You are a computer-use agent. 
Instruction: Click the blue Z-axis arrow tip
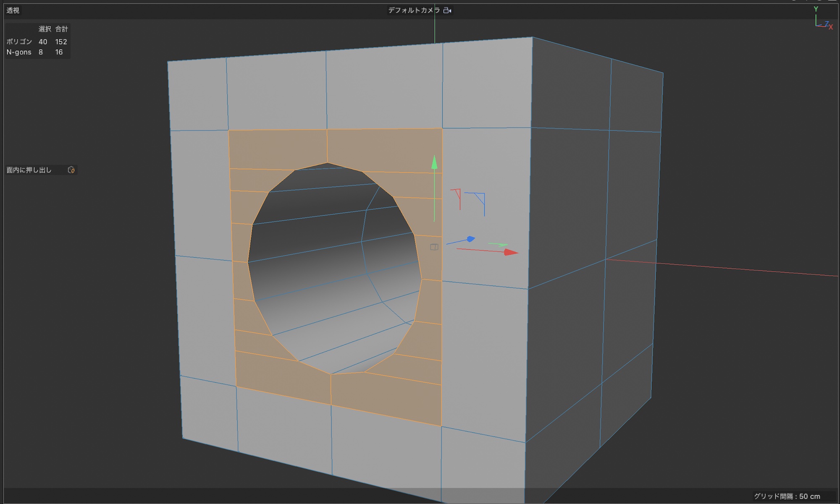[471, 239]
